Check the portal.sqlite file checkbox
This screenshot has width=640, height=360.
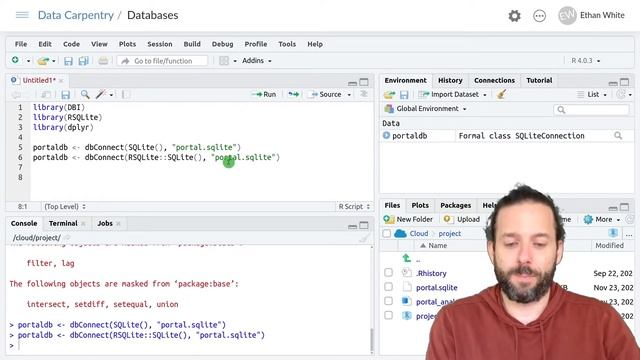click(388, 287)
